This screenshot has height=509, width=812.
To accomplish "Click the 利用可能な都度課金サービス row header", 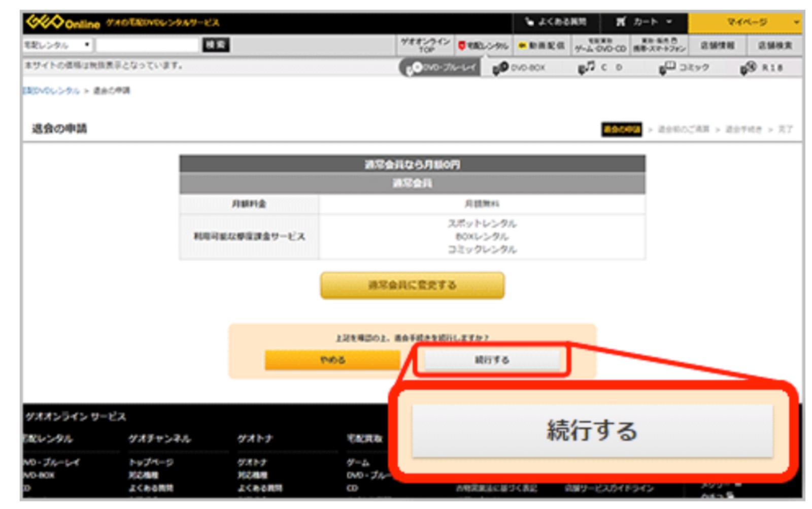I will tap(249, 236).
